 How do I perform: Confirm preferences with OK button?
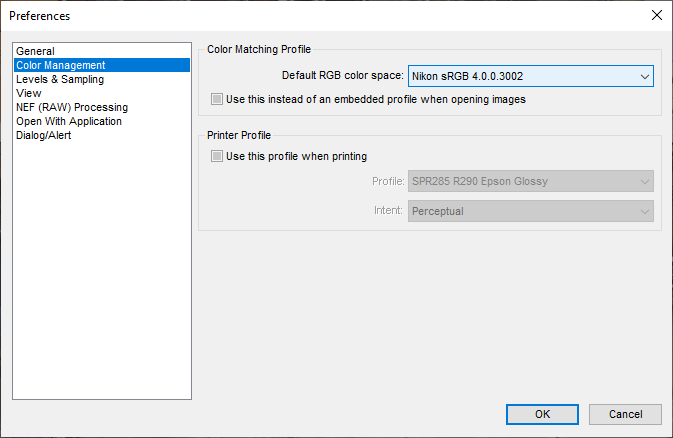click(542, 414)
